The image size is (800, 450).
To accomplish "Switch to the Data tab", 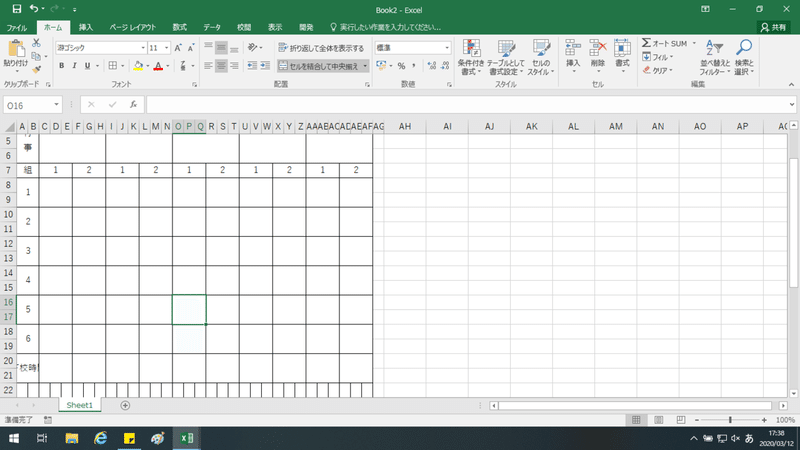I will [x=212, y=28].
